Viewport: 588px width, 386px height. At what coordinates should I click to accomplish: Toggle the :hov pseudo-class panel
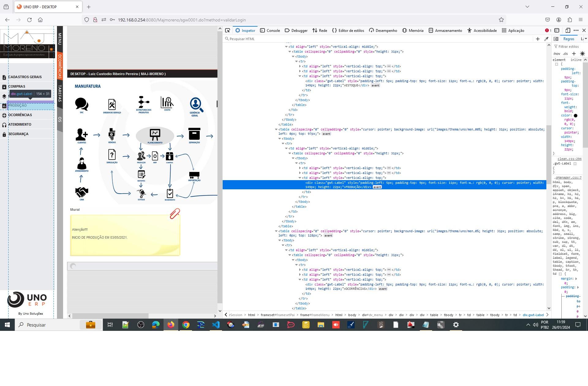pos(557,54)
